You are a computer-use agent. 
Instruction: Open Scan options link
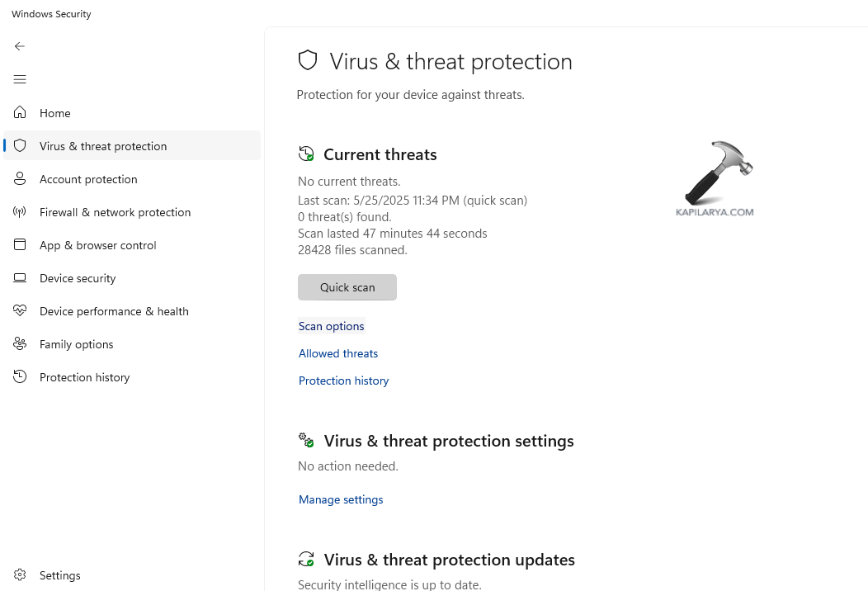point(332,326)
